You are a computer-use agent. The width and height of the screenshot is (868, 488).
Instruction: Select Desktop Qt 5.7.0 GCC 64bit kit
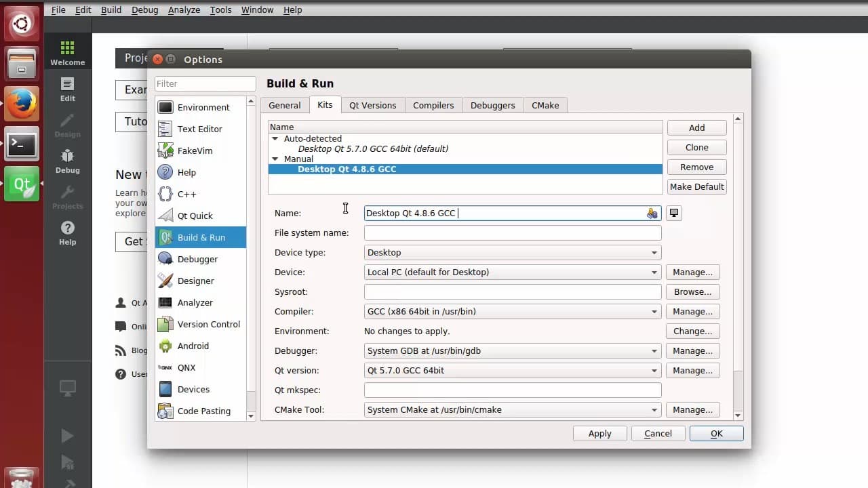(x=373, y=148)
